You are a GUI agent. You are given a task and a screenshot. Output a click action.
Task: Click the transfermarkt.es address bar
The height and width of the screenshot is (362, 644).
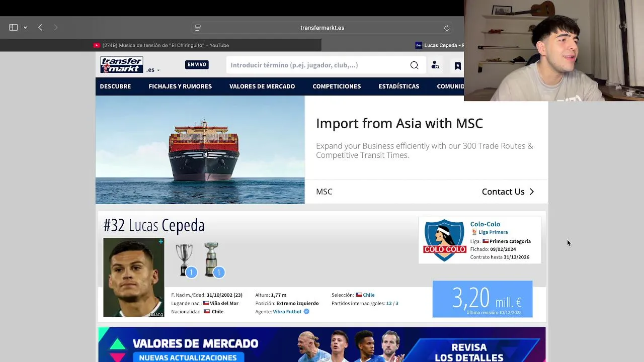point(322,28)
